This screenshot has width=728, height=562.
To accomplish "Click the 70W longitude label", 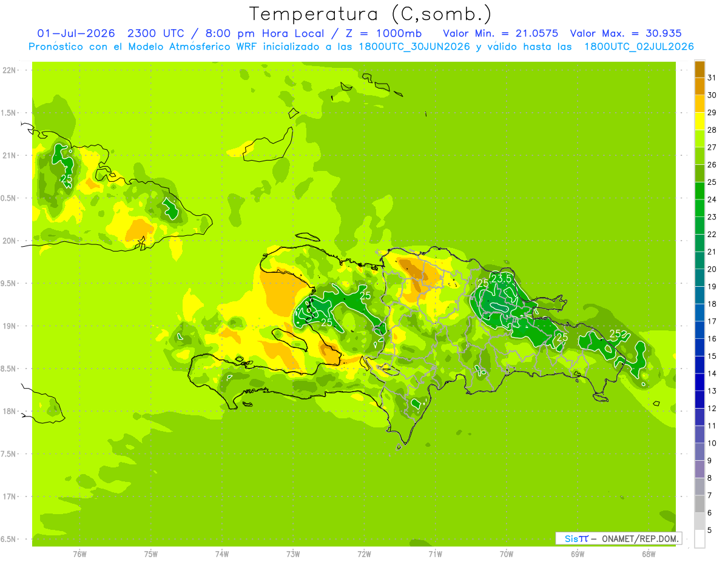I will point(507,554).
